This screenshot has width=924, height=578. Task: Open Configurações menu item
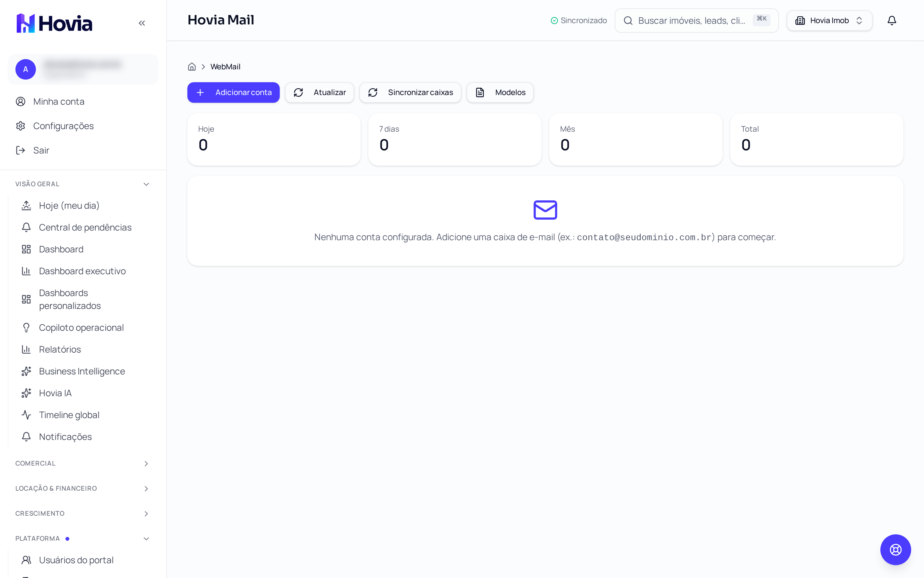pyautogui.click(x=82, y=126)
